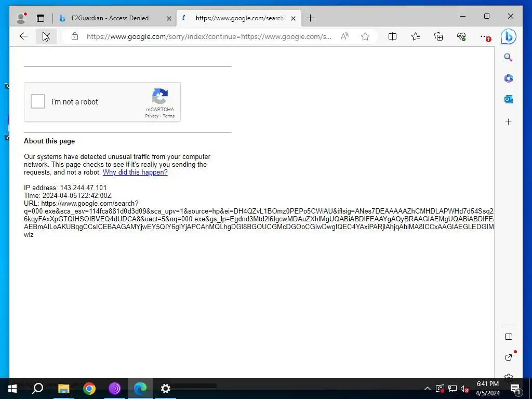Screen dimensions: 532x399
Task: Open the Tor Browser taskbar icon
Action: (115, 389)
